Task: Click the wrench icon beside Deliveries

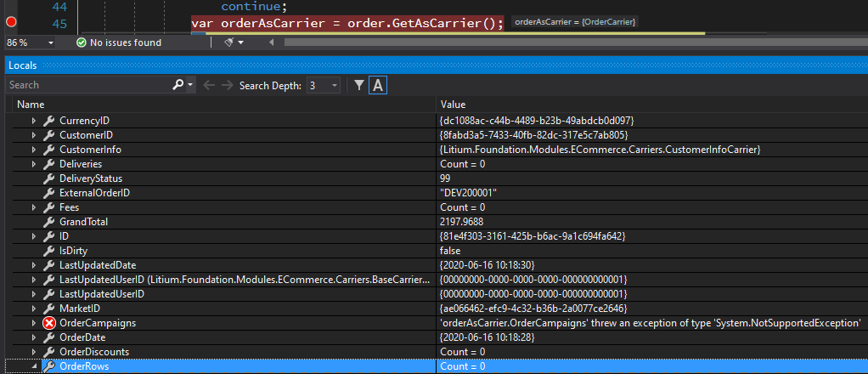Action: tap(48, 164)
